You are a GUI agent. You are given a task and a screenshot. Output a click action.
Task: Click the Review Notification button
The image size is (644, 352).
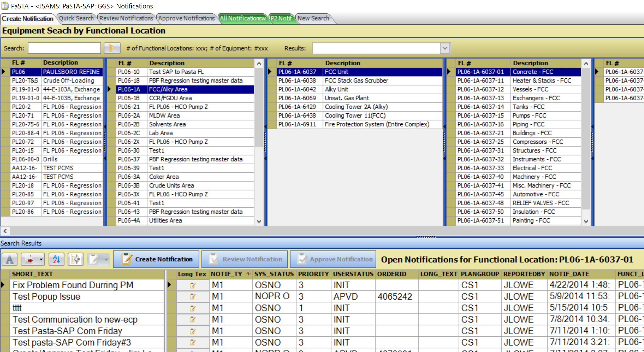[x=245, y=259]
